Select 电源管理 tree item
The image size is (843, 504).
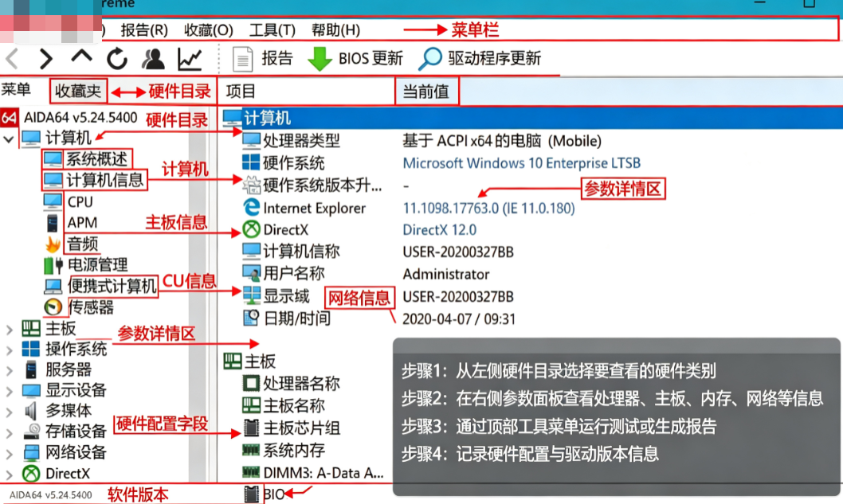click(97, 264)
